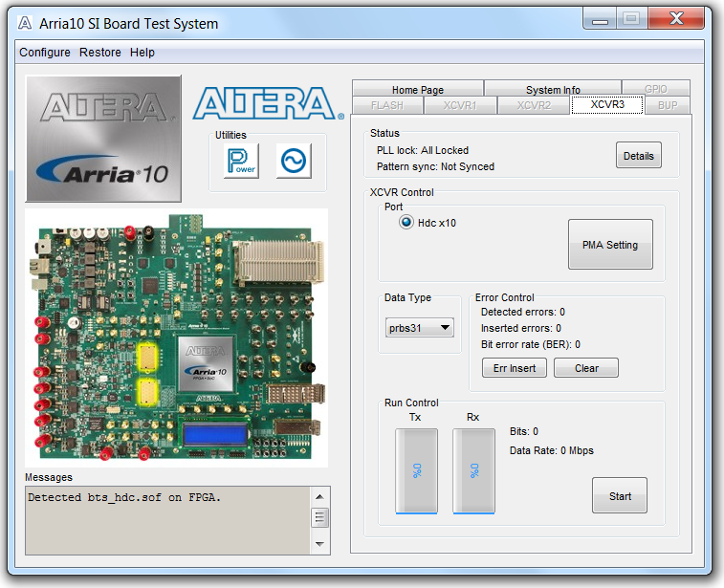Screen dimensions: 724x588
Task: Click the Tx progress bar
Action: pos(416,470)
